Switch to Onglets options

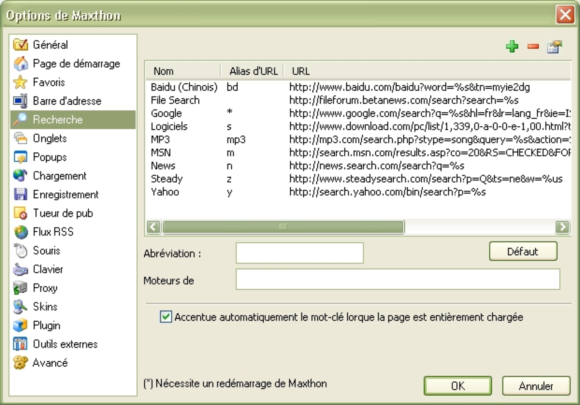(73, 138)
